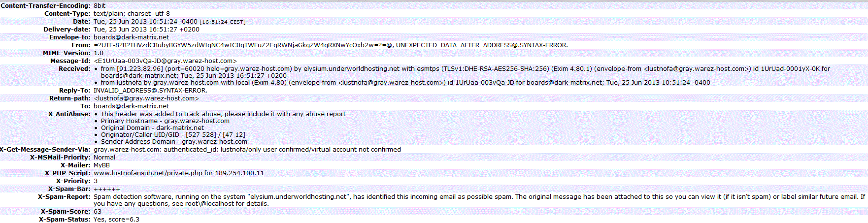
Task: Click the X-Get-Message-Sender-Via header label
Action: click(x=45, y=150)
